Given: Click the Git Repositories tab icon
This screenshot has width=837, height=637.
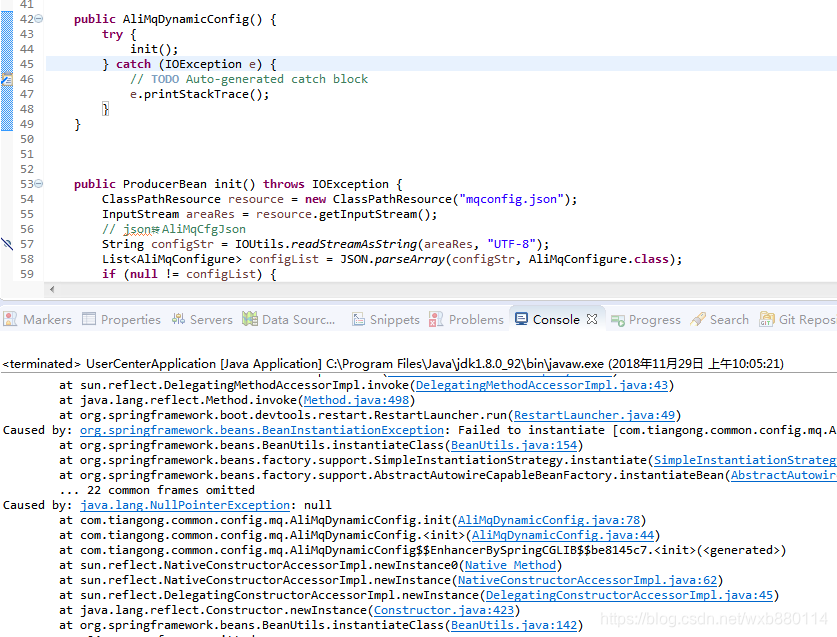Looking at the screenshot, I should click(767, 319).
